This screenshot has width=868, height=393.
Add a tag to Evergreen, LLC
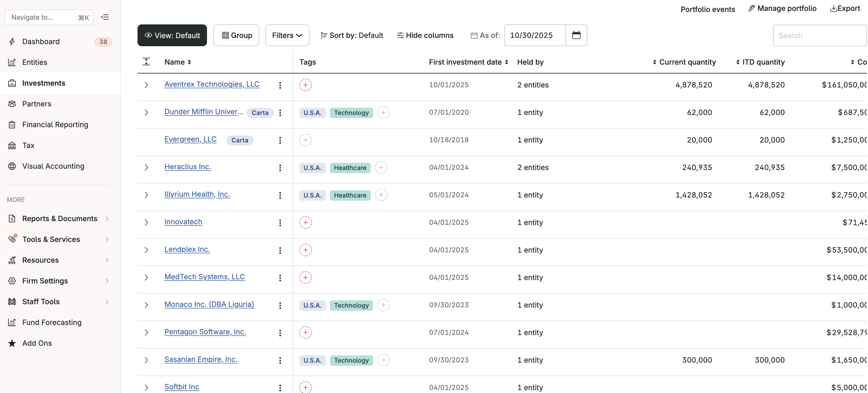(305, 140)
